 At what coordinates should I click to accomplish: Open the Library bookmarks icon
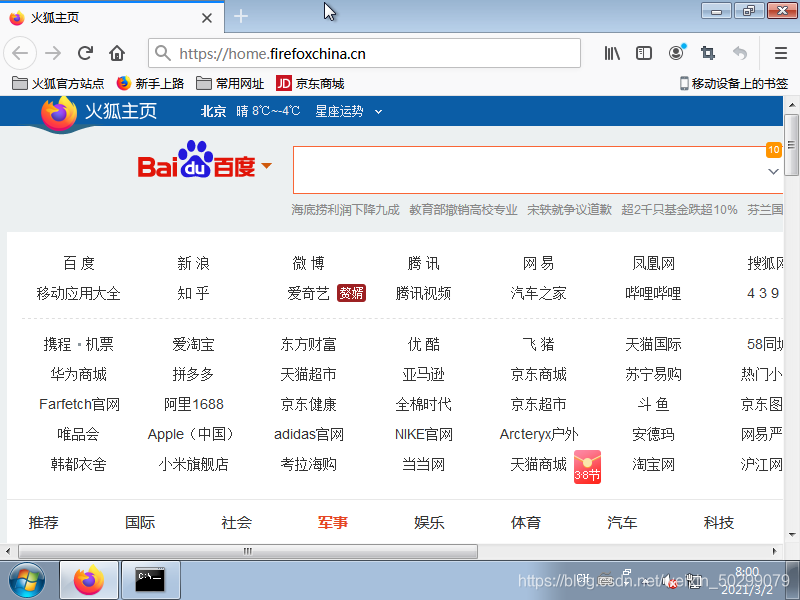pos(612,53)
